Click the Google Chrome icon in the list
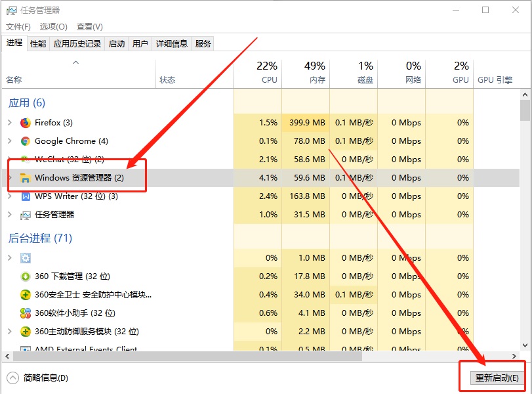 pyautogui.click(x=26, y=141)
